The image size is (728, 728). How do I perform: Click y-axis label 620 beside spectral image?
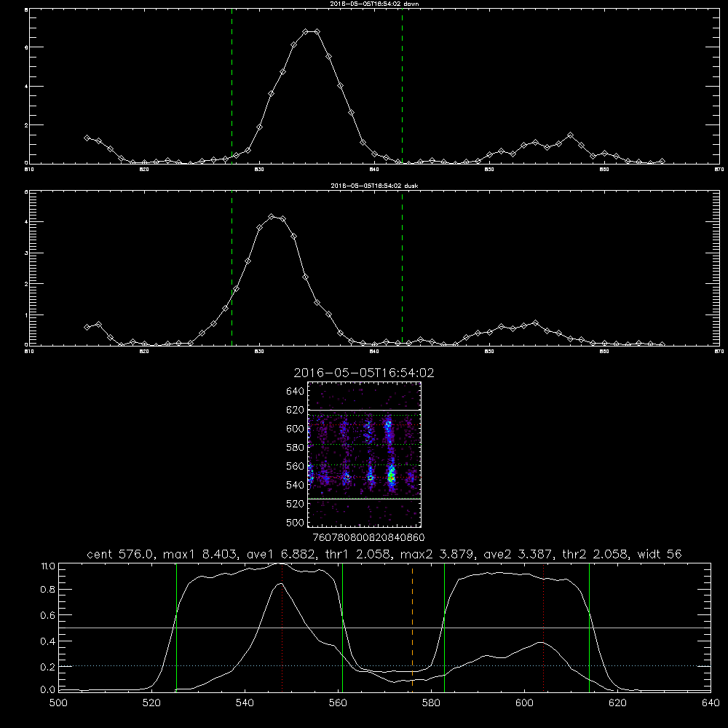tap(295, 410)
